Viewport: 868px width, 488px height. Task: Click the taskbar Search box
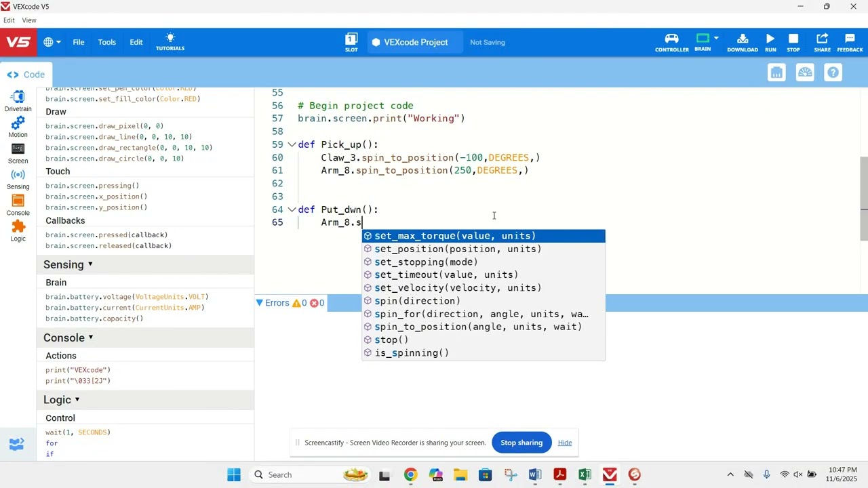pyautogui.click(x=310, y=474)
